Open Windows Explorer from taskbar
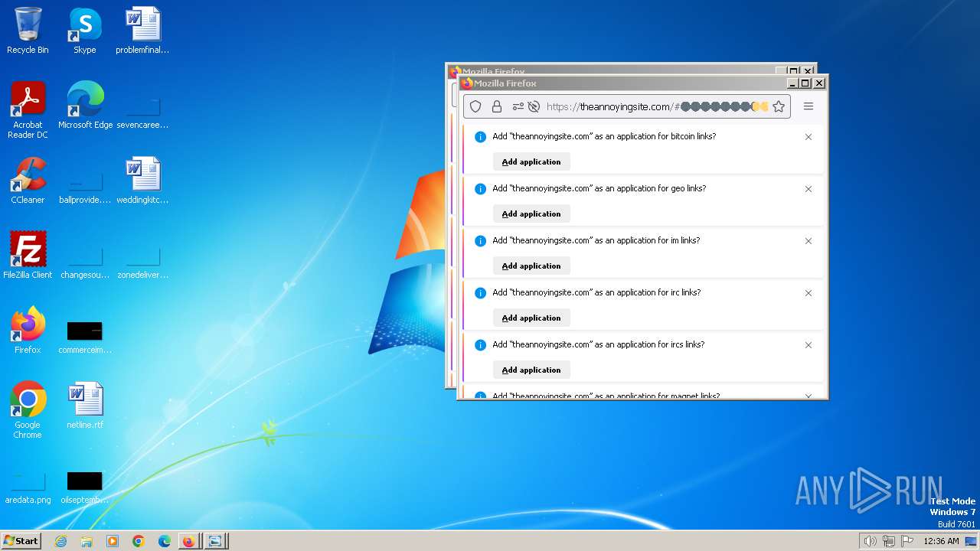This screenshot has height=551, width=980. pos(87,541)
